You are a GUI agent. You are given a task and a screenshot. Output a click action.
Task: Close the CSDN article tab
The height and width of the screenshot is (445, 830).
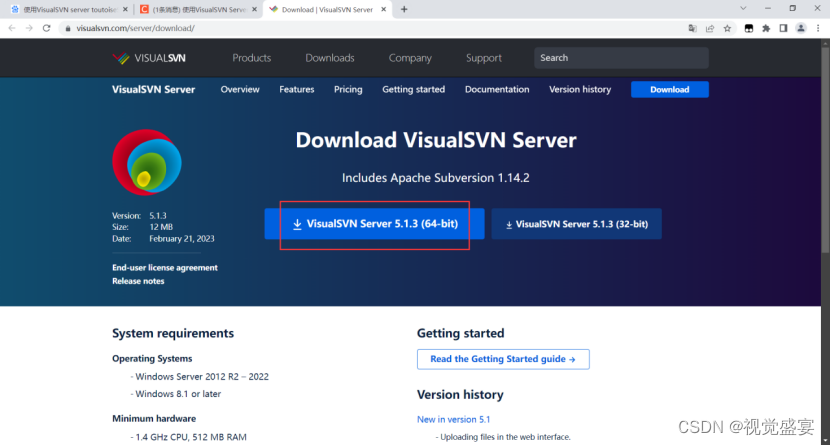point(255,9)
